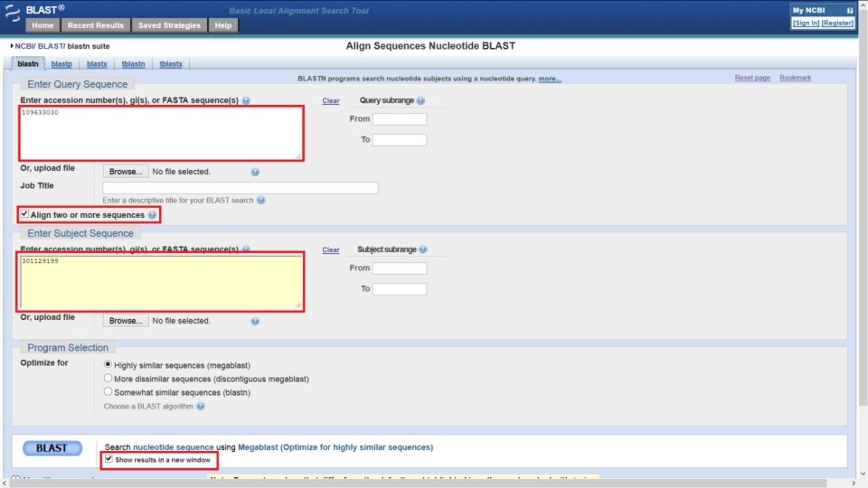Click the Reset page link
Screen dimensions: 868x488
click(x=752, y=78)
